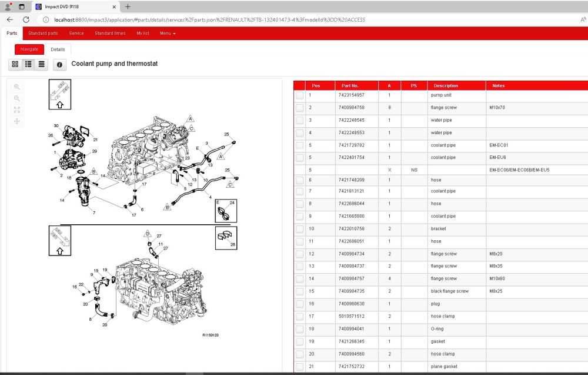Select the hose clamp detail box 24
Viewport: 588px width, 375px height.
click(226, 211)
